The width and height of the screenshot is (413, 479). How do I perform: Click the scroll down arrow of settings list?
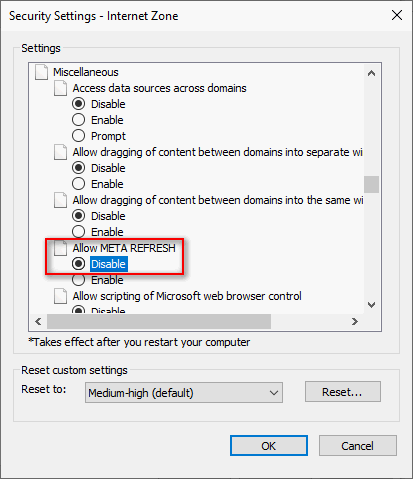[x=371, y=304]
